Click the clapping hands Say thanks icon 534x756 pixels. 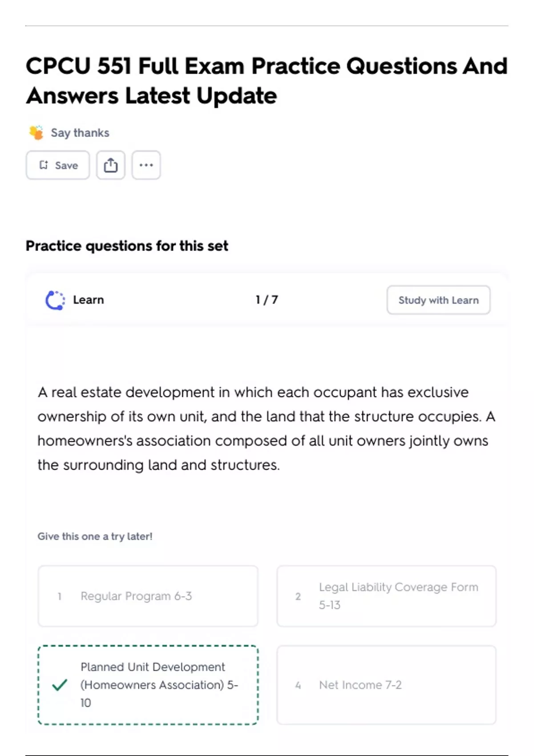point(36,133)
